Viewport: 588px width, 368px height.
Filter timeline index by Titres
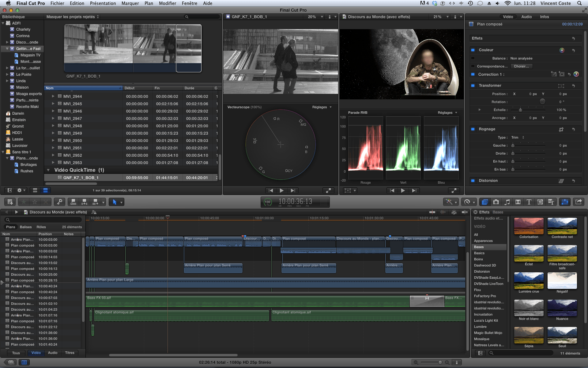(70, 353)
